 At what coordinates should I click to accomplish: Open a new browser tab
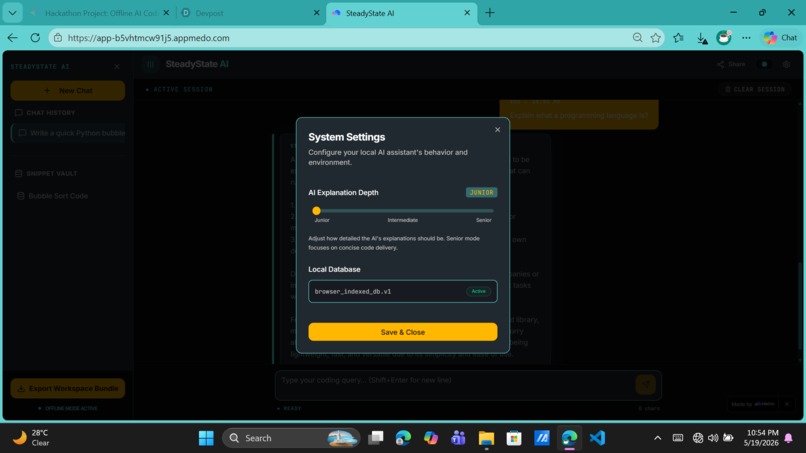pos(489,13)
